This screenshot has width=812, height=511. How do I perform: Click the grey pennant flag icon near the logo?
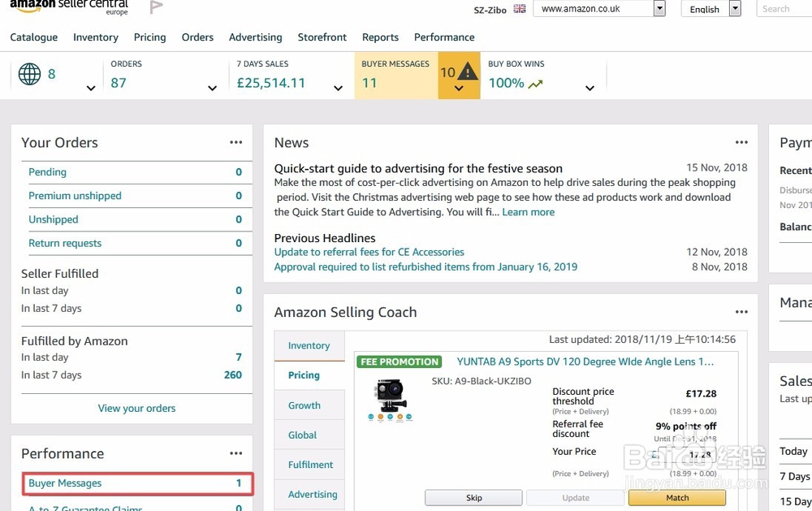pyautogui.click(x=155, y=6)
